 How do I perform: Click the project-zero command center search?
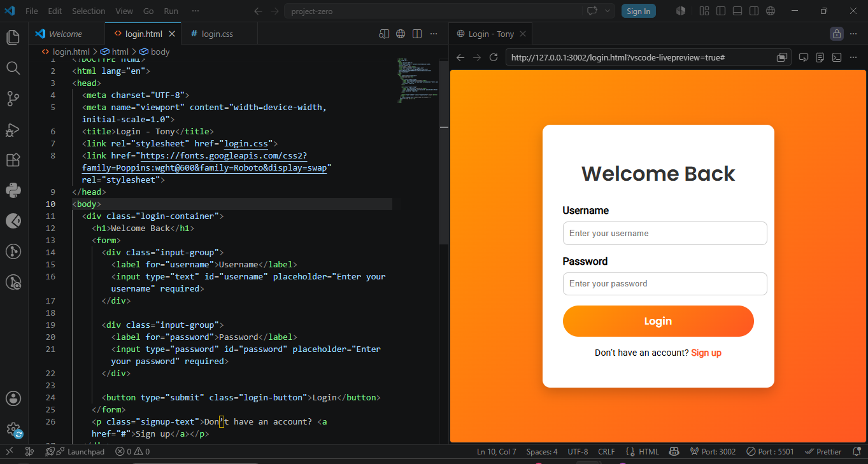pos(435,11)
